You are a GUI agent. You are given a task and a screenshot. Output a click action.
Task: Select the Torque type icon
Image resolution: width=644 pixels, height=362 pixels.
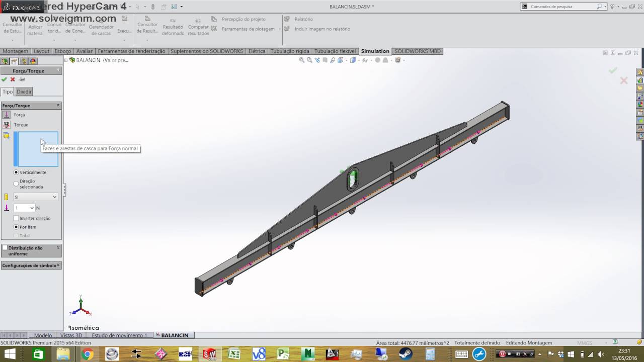click(6, 125)
